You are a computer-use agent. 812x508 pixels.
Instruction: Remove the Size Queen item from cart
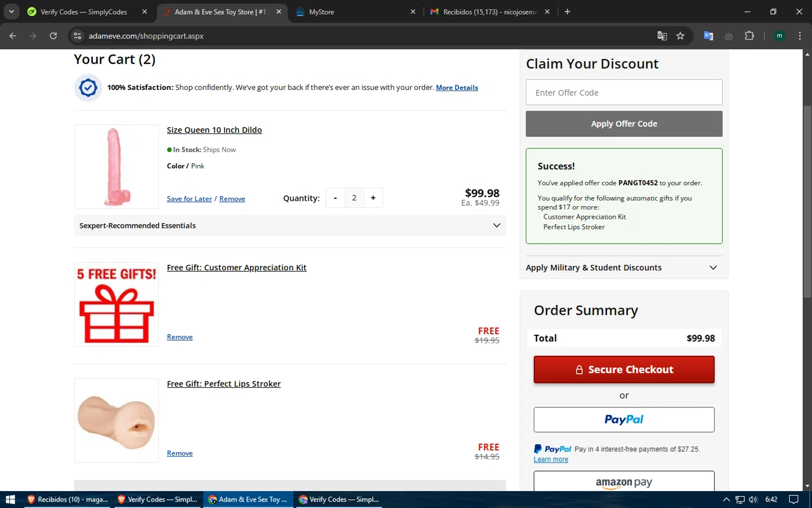pos(232,199)
